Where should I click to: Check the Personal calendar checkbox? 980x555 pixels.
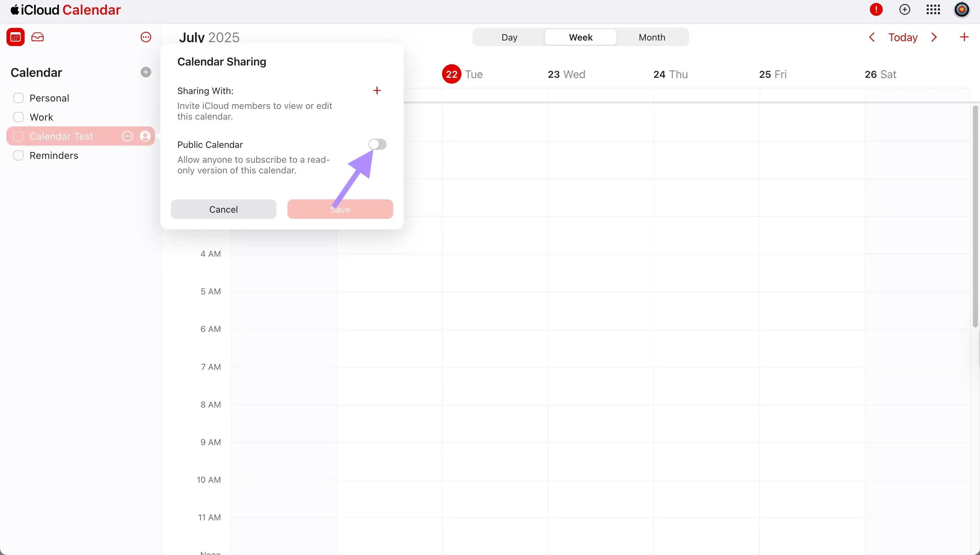coord(19,98)
